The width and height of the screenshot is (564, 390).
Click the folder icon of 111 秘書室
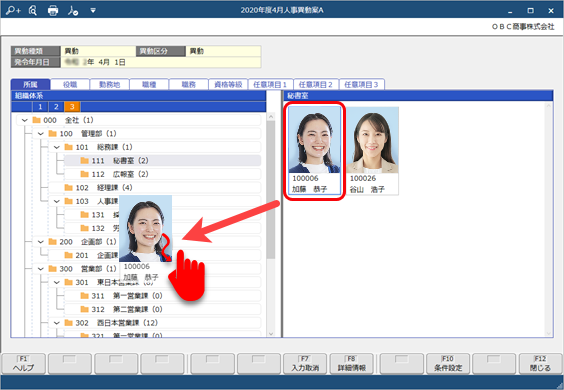(x=85, y=160)
